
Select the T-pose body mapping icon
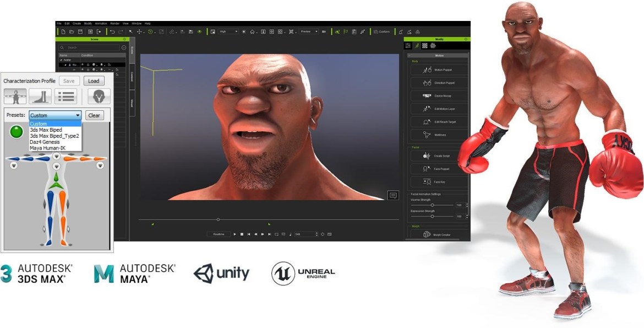click(x=15, y=96)
